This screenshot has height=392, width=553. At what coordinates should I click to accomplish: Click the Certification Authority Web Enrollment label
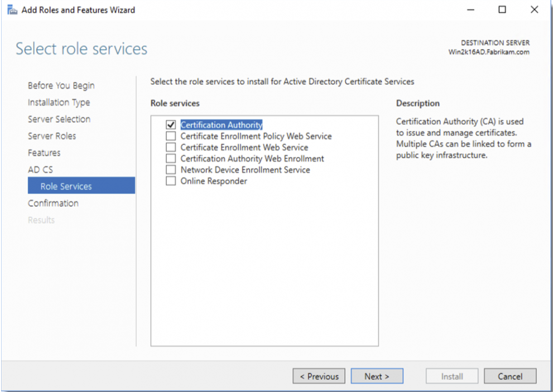point(252,158)
